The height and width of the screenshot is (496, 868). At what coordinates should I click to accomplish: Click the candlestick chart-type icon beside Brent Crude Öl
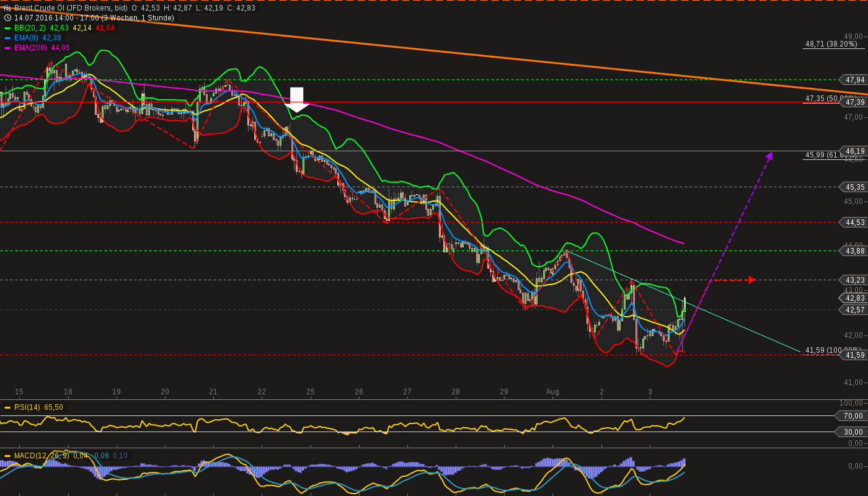7,8
